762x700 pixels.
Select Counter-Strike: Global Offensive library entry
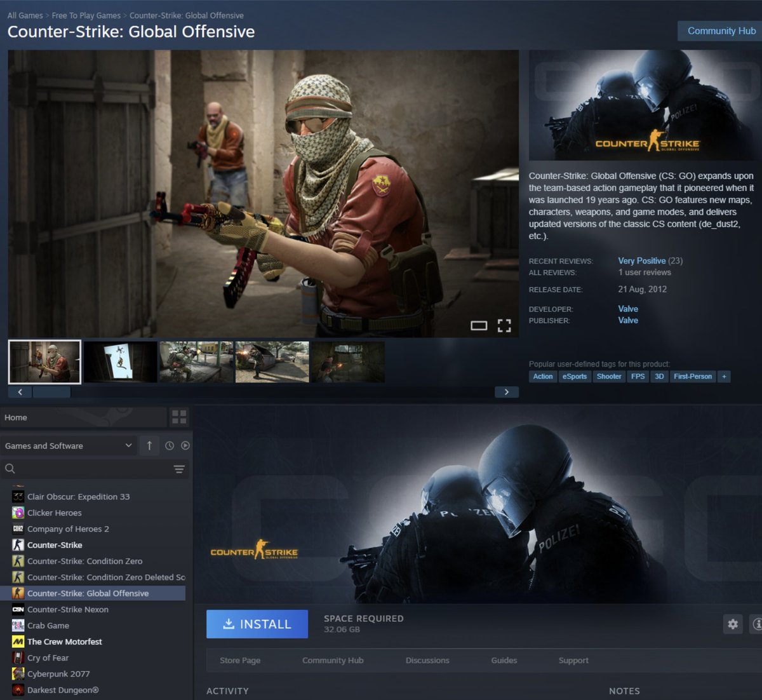(x=94, y=593)
